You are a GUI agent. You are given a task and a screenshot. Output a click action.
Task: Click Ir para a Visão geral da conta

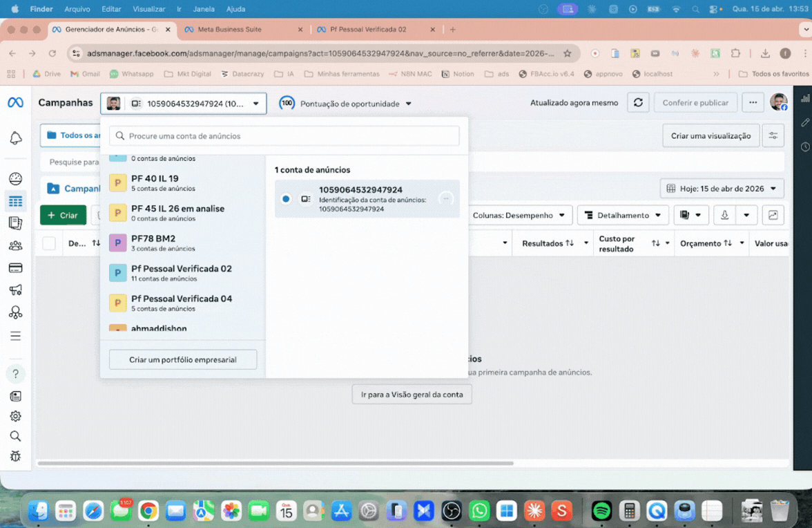(x=412, y=395)
